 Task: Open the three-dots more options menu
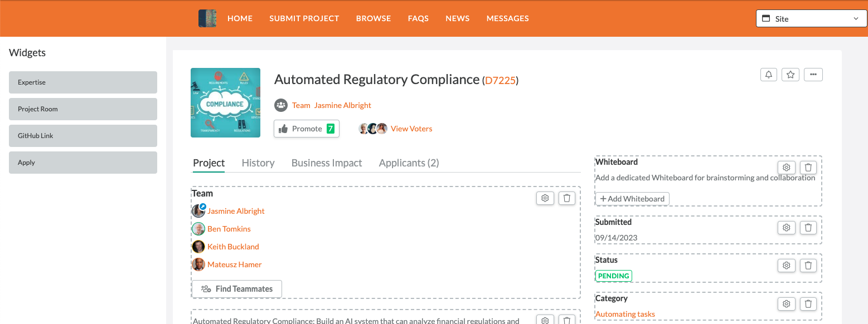[x=813, y=75]
